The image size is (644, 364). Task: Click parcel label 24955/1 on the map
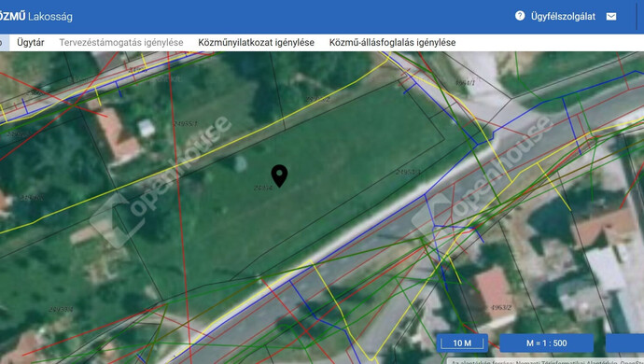tap(185, 123)
